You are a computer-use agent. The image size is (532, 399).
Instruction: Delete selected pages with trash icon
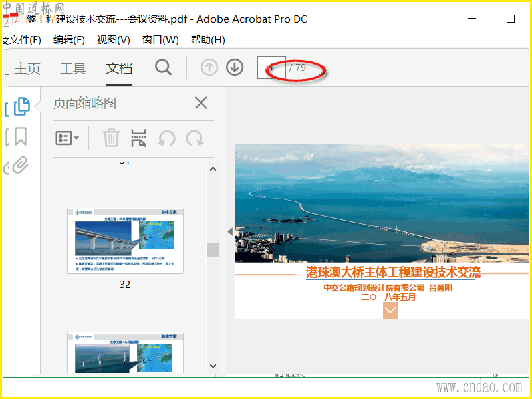111,138
